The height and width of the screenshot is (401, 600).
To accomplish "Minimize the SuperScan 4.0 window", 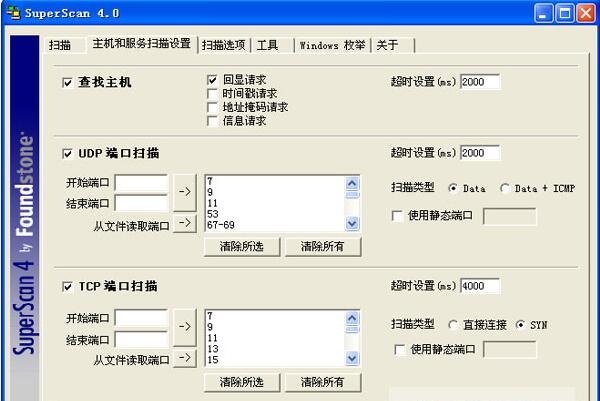I will [543, 13].
